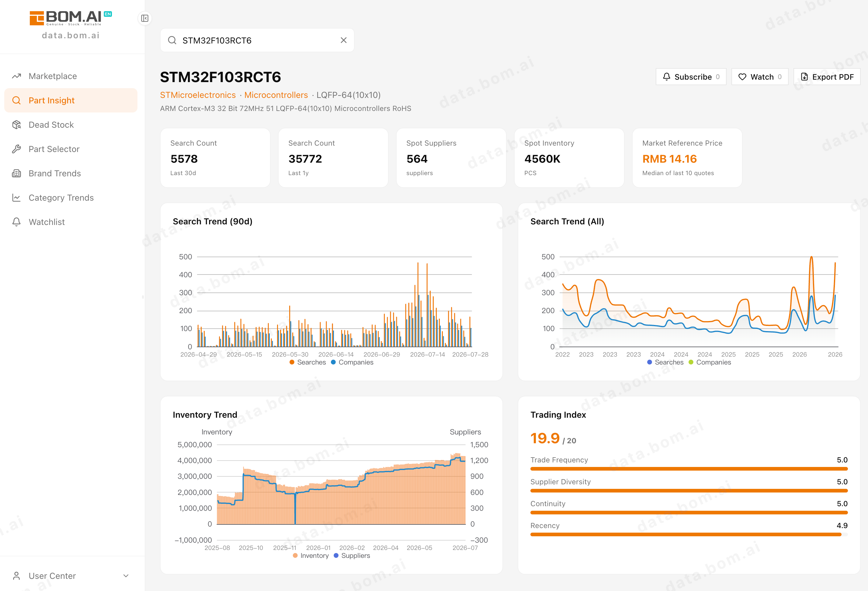The height and width of the screenshot is (591, 868).
Task: Click the 19.9 trading index score
Action: [x=545, y=438]
